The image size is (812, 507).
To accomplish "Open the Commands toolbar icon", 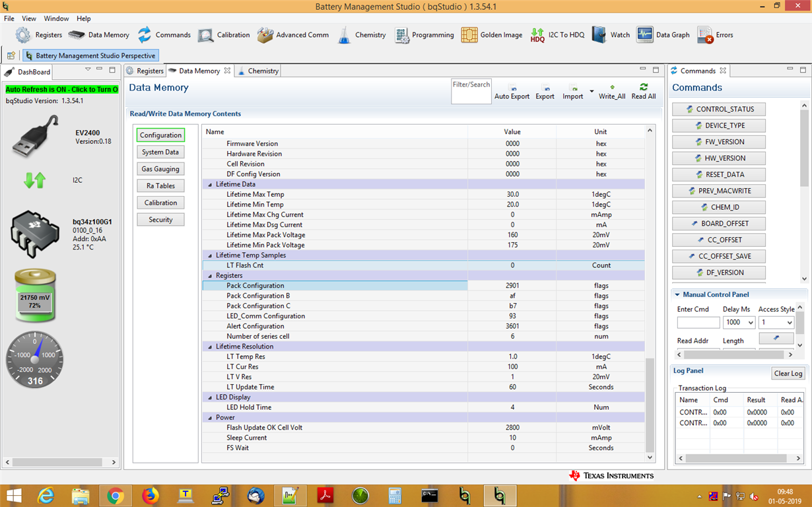I will pos(145,35).
